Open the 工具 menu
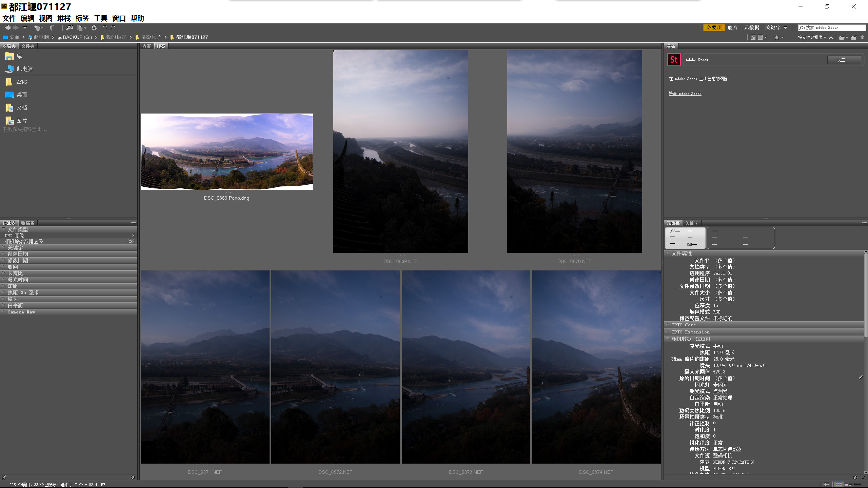Screen dimensions: 868x488 point(100,18)
